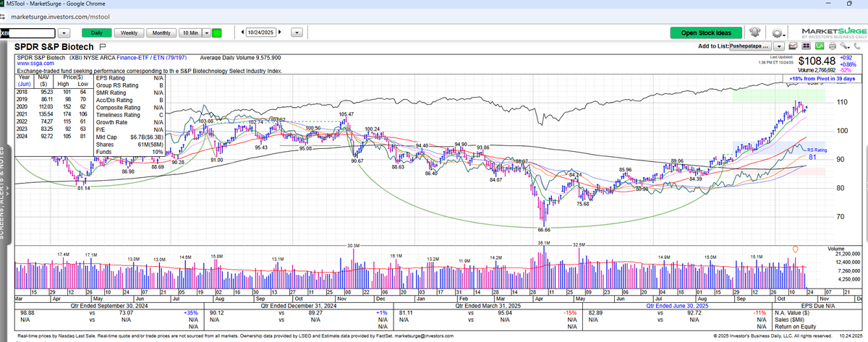Click the orange marker above October volume

click(x=797, y=248)
